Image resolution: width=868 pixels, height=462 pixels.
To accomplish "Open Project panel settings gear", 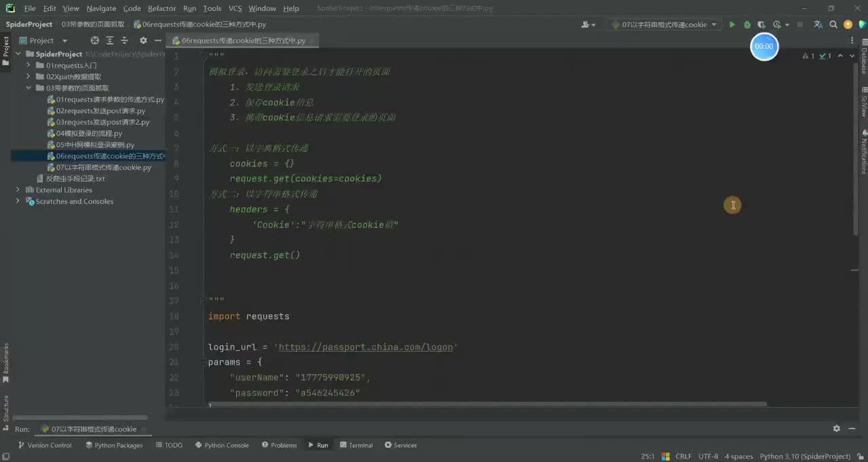I will 143,41.
